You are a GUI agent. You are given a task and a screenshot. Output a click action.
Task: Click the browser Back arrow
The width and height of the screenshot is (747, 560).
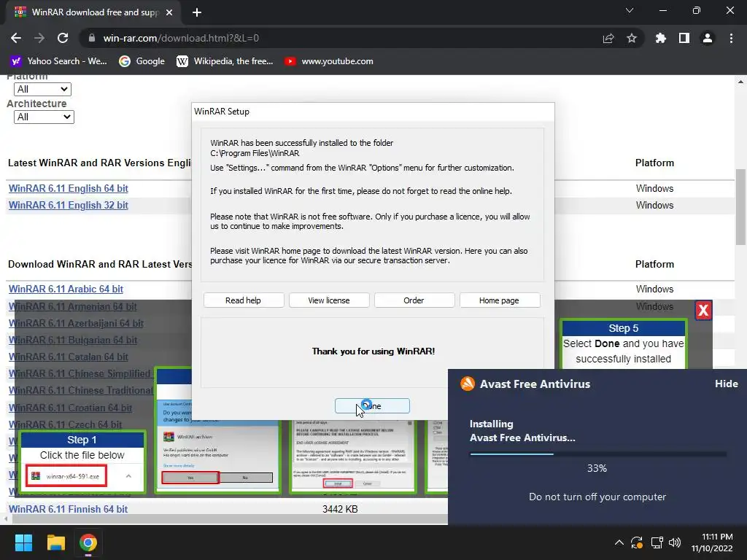coord(16,38)
